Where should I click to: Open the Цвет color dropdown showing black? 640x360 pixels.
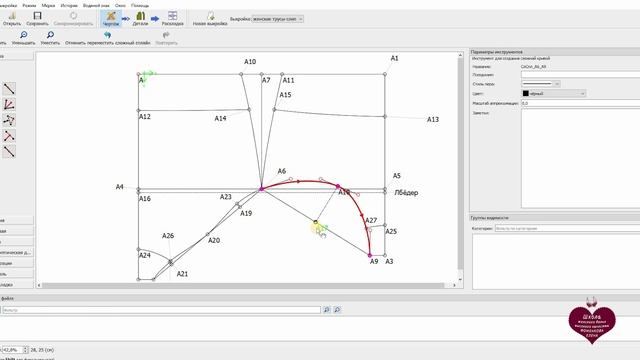(x=554, y=93)
